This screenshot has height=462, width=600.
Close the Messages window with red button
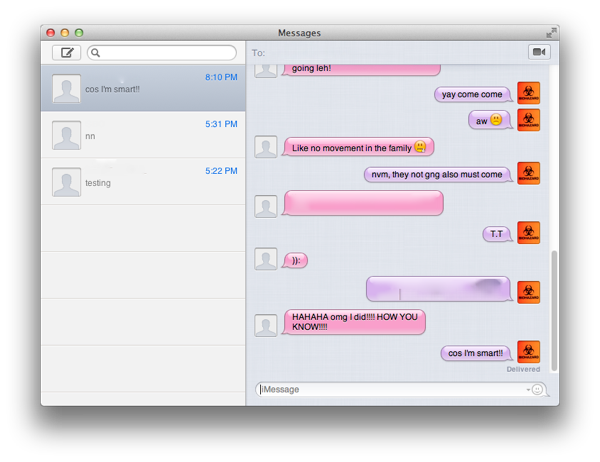click(51, 33)
